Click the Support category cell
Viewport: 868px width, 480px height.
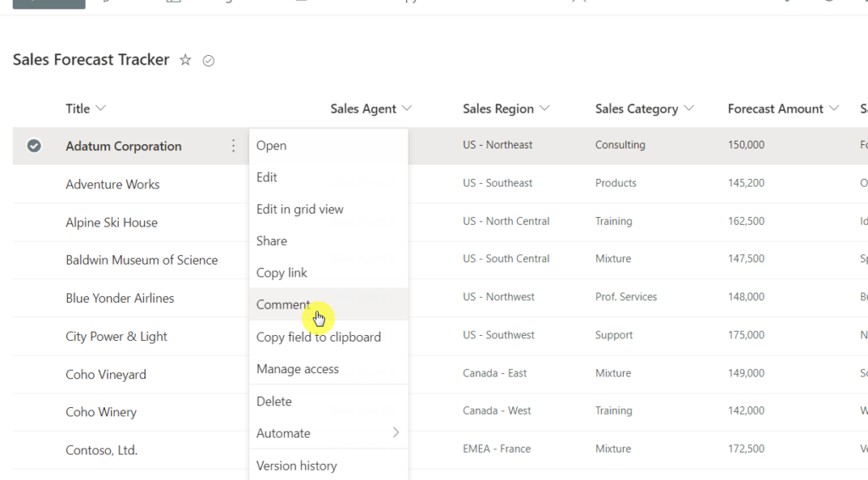(614, 335)
